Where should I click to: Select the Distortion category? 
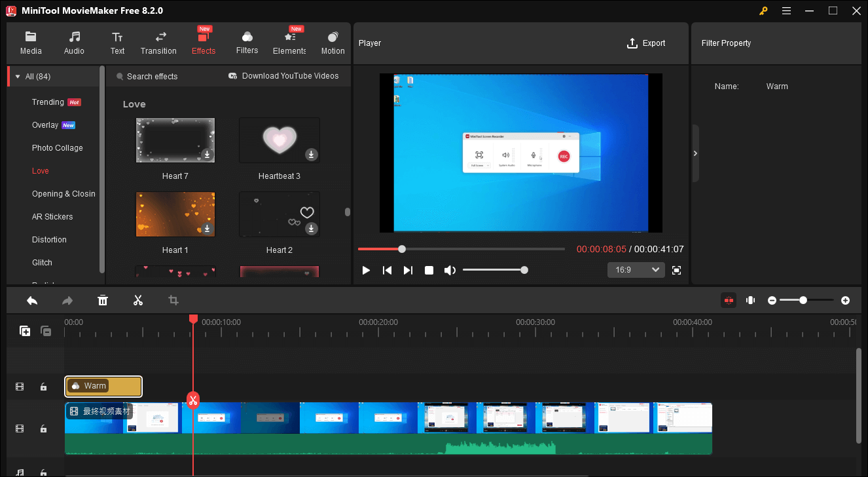[49, 240]
